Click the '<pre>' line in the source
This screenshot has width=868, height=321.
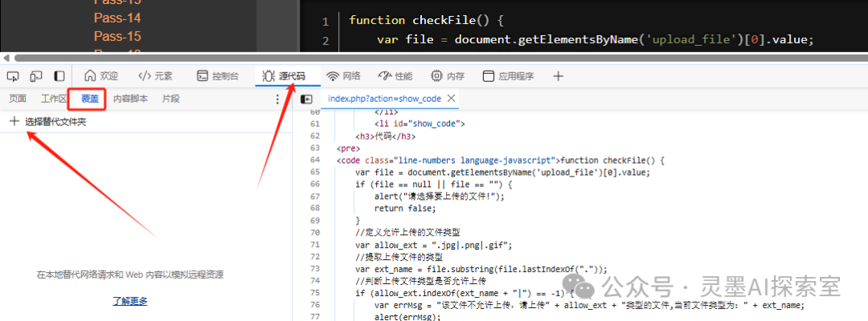tap(348, 148)
